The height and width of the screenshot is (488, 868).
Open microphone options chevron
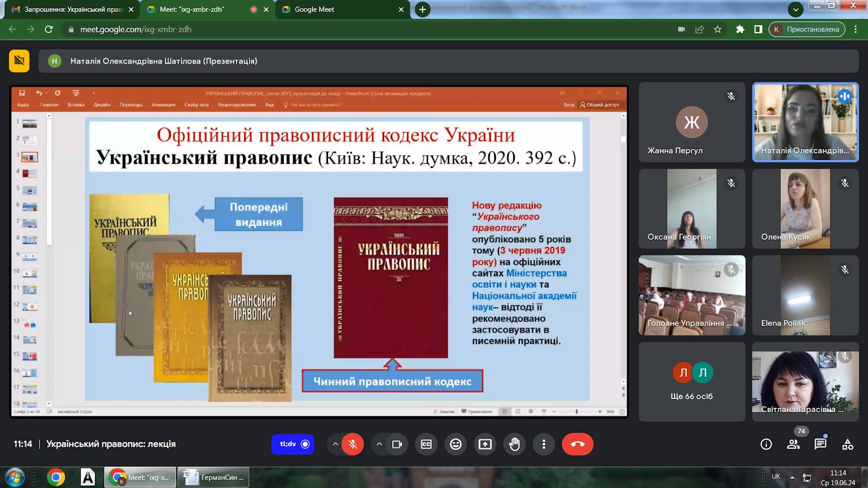pyautogui.click(x=335, y=444)
